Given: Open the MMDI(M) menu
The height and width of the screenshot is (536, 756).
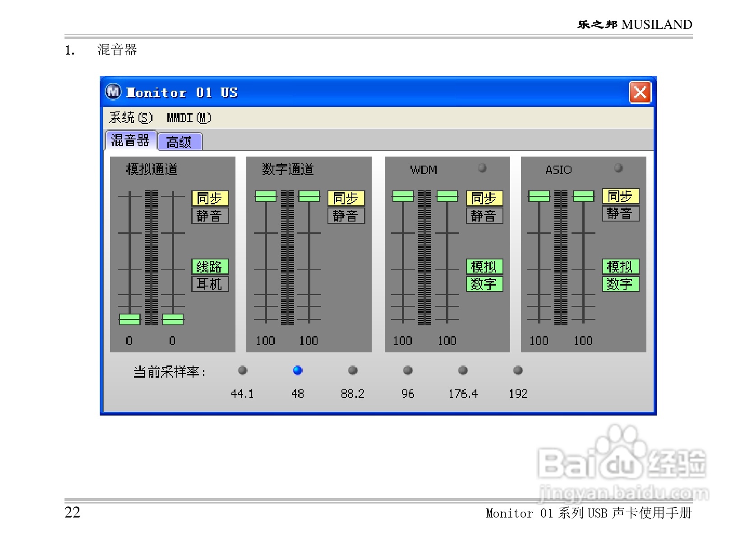Looking at the screenshot, I should tap(189, 118).
